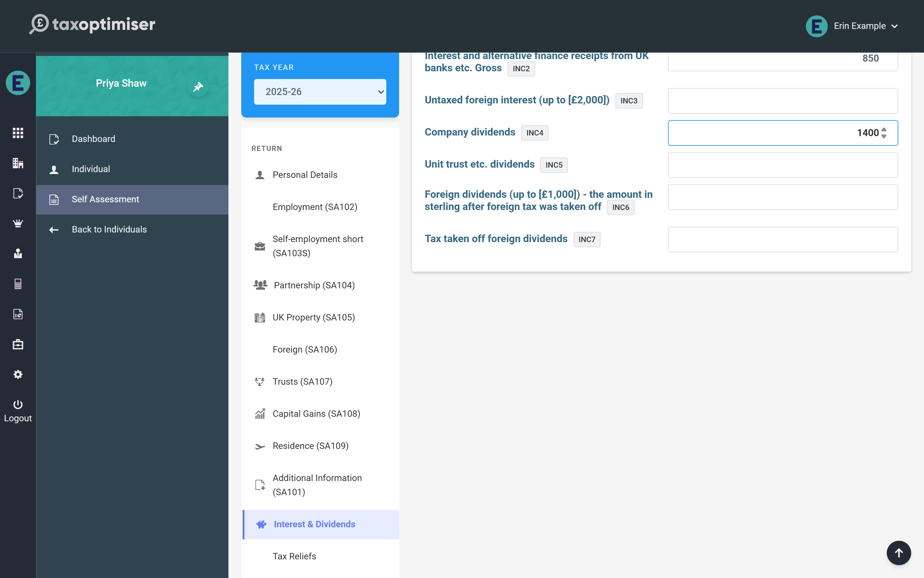Viewport: 924px width, 578px height.
Task: Open the Individual sidebar item
Action: coord(132,169)
